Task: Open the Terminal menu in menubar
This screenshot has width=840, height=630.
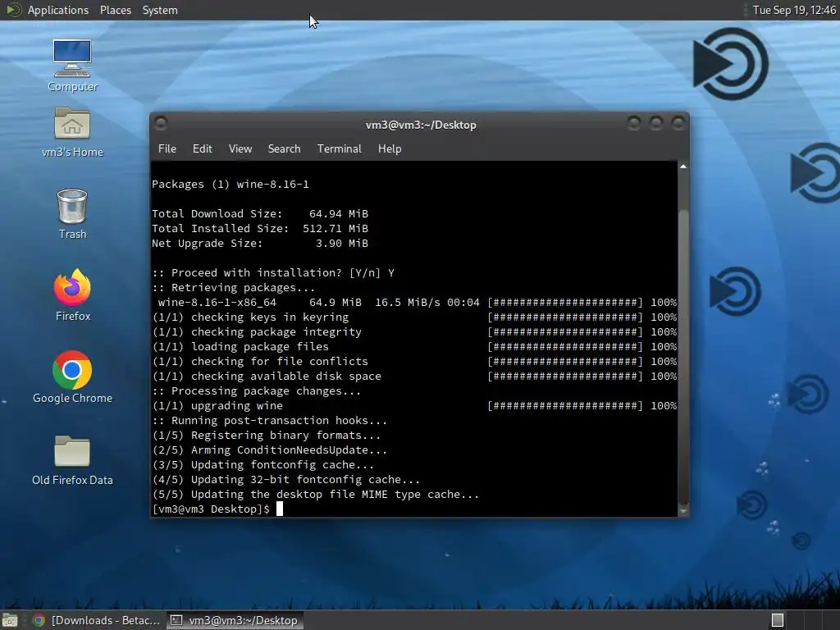Action: click(339, 149)
